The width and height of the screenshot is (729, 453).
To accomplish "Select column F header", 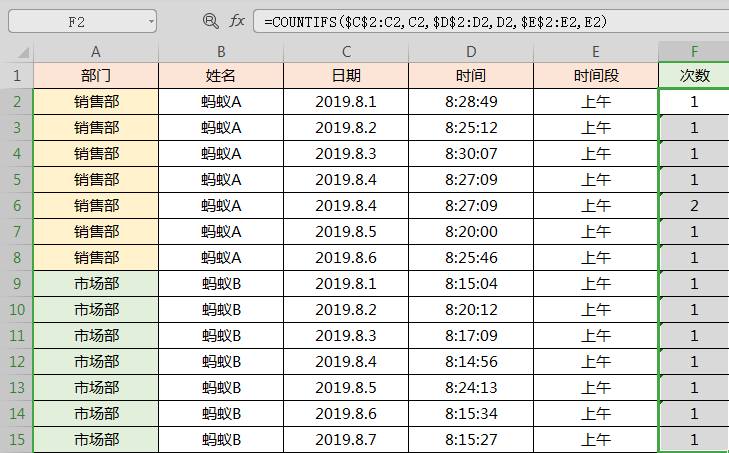I will click(693, 52).
